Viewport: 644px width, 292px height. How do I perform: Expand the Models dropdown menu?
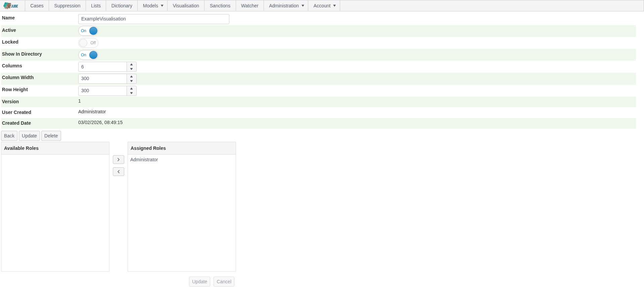tap(153, 6)
